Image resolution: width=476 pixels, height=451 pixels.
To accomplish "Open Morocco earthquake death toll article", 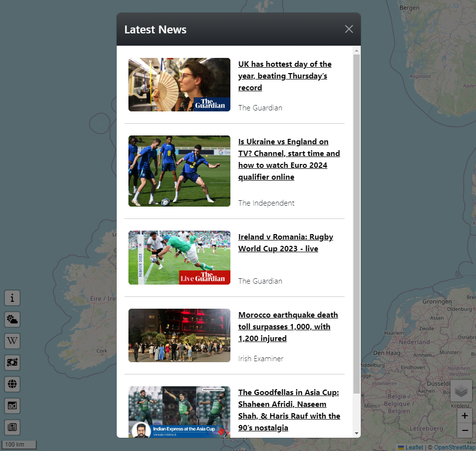I will tap(288, 327).
